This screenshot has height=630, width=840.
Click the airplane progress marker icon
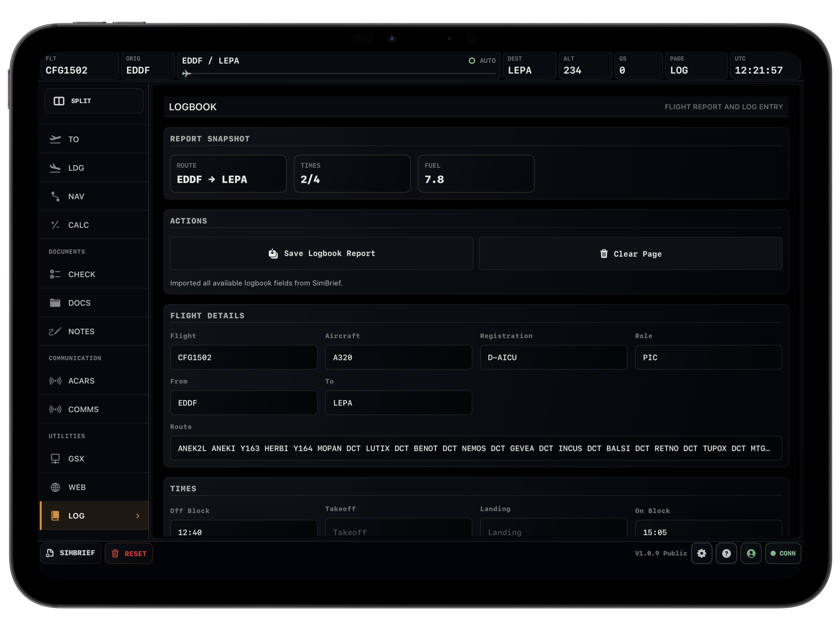pyautogui.click(x=186, y=73)
